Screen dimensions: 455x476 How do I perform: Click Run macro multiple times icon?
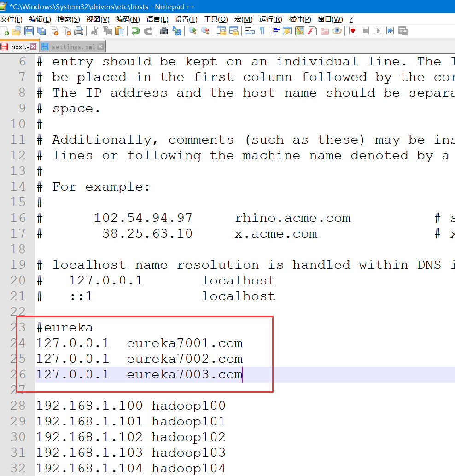390,31
